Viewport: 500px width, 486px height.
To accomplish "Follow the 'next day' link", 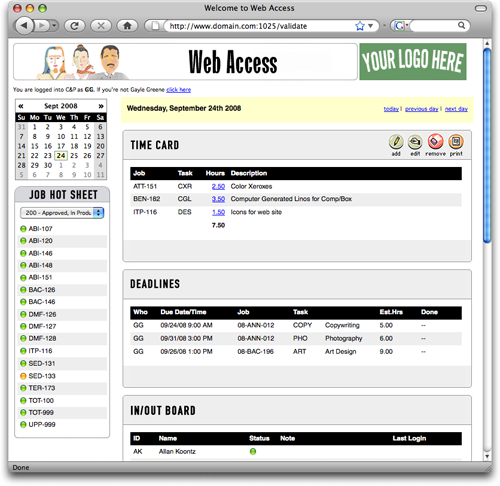I will pyautogui.click(x=456, y=109).
